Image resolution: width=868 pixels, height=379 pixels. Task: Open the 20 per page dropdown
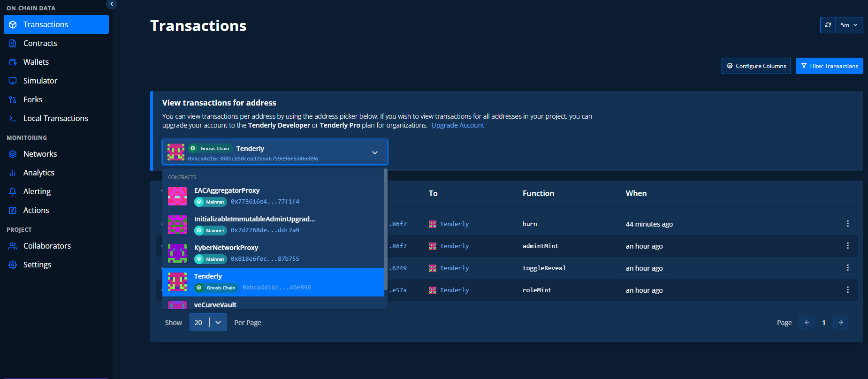click(208, 322)
